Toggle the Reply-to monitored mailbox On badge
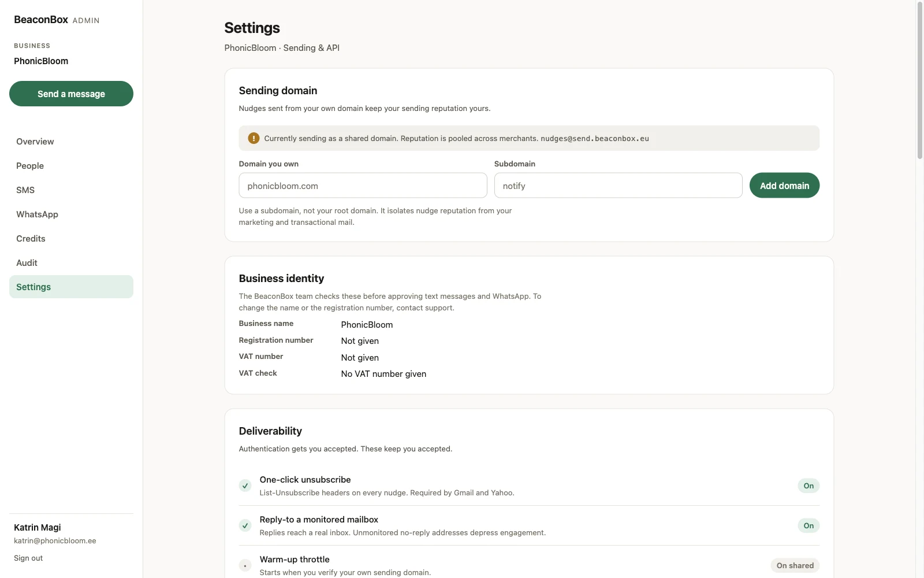 (808, 525)
